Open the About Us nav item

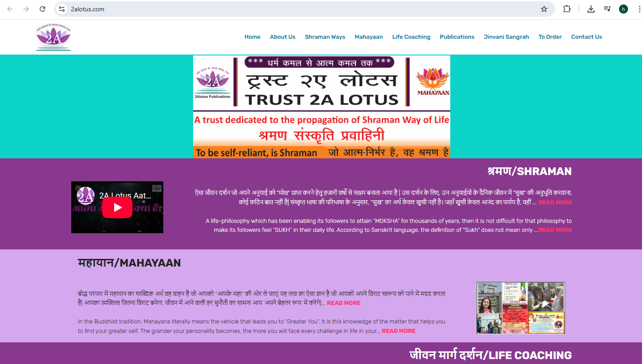[283, 37]
